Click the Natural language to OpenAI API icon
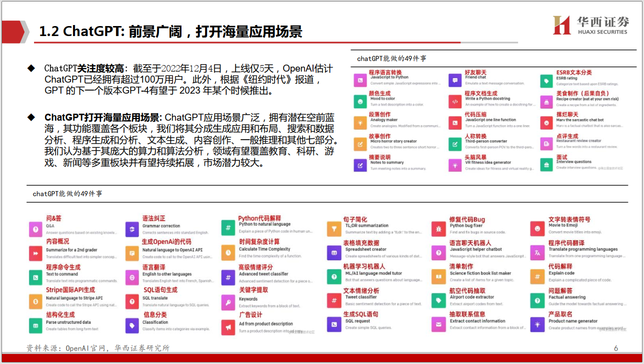 click(132, 253)
